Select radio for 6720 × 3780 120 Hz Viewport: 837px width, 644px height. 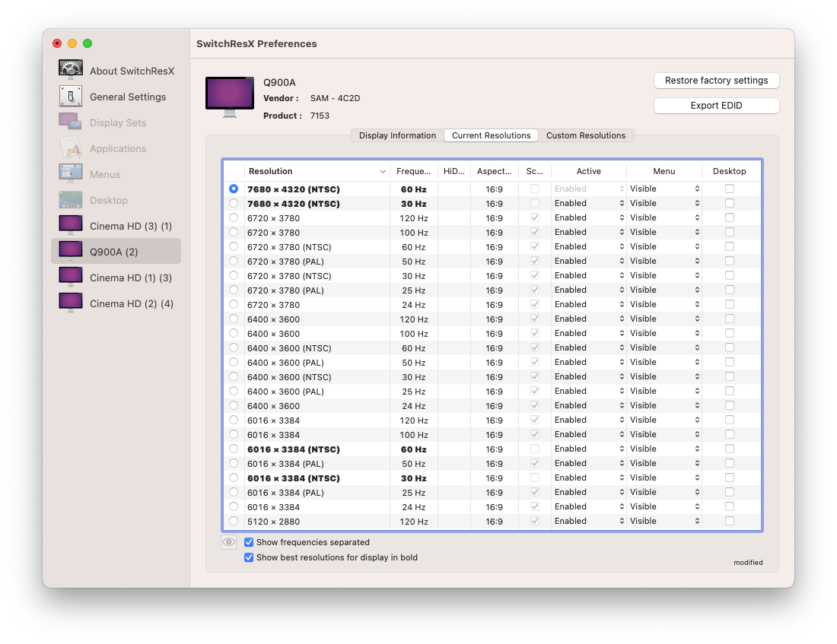[234, 217]
